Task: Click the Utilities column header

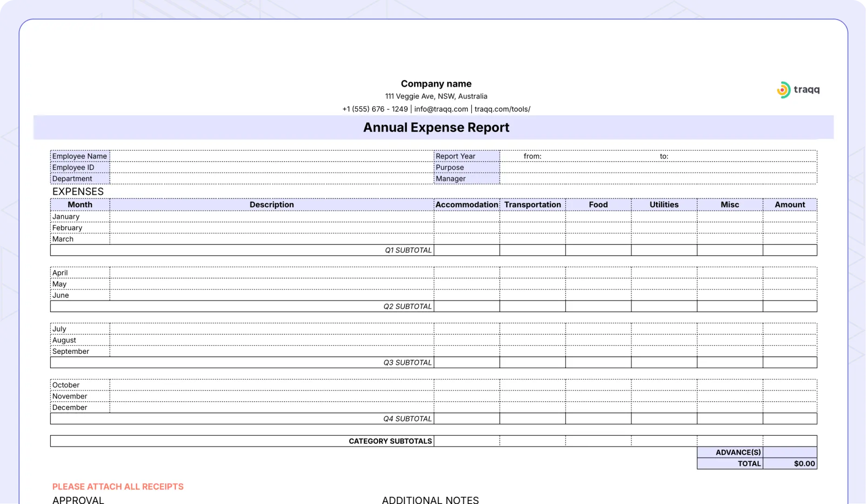Action: coord(664,205)
